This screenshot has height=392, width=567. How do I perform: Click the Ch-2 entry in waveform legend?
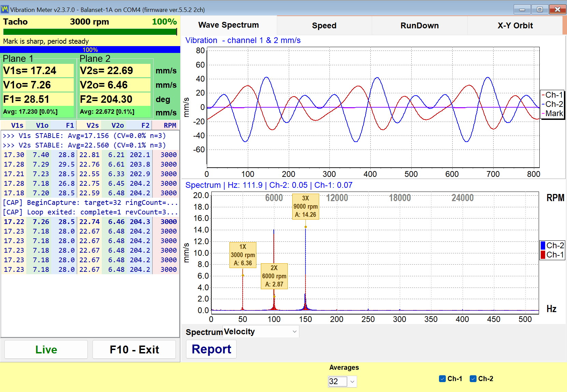click(552, 104)
